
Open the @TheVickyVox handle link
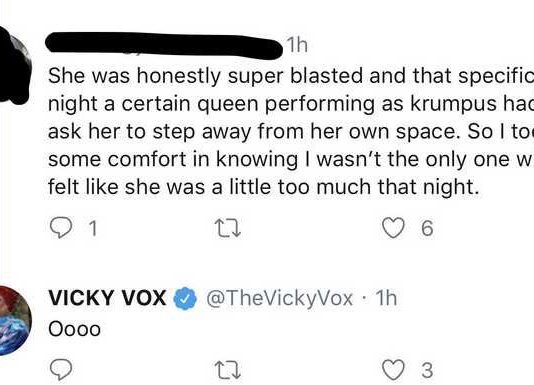pos(279,298)
